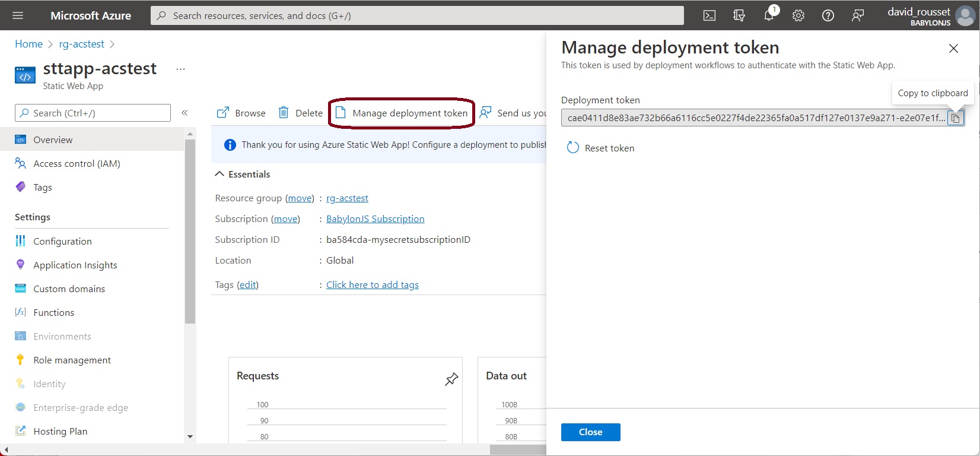Open Access control (IAM)

tap(77, 163)
